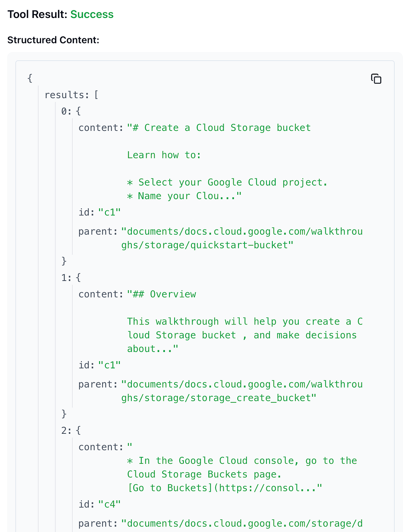Click the Success status text
The height and width of the screenshot is (532, 409).
(x=92, y=14)
